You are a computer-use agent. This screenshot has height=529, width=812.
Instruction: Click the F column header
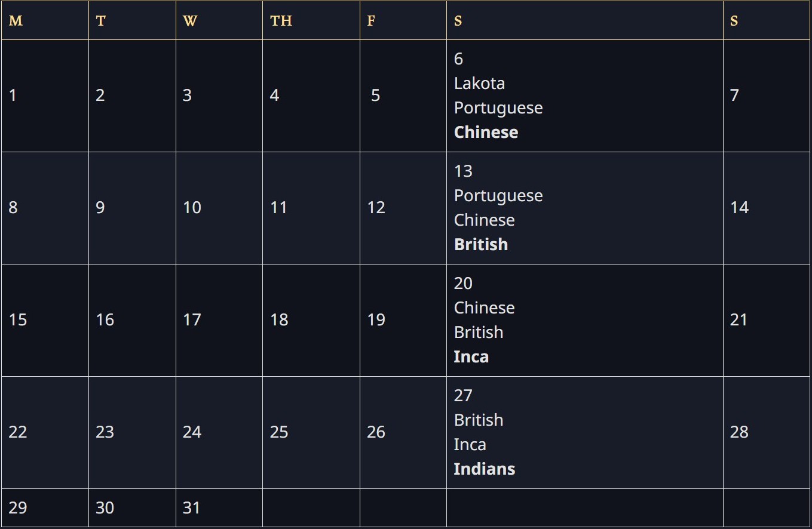pyautogui.click(x=371, y=21)
